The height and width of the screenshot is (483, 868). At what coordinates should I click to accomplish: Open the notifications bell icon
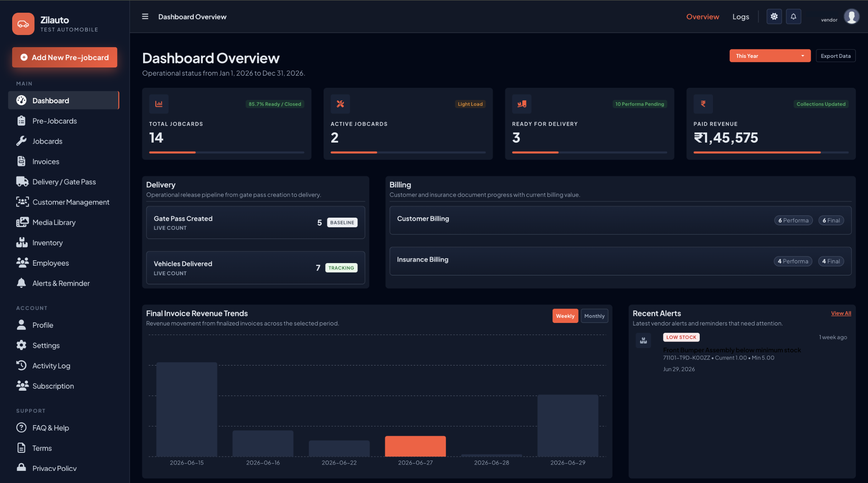[x=793, y=17]
